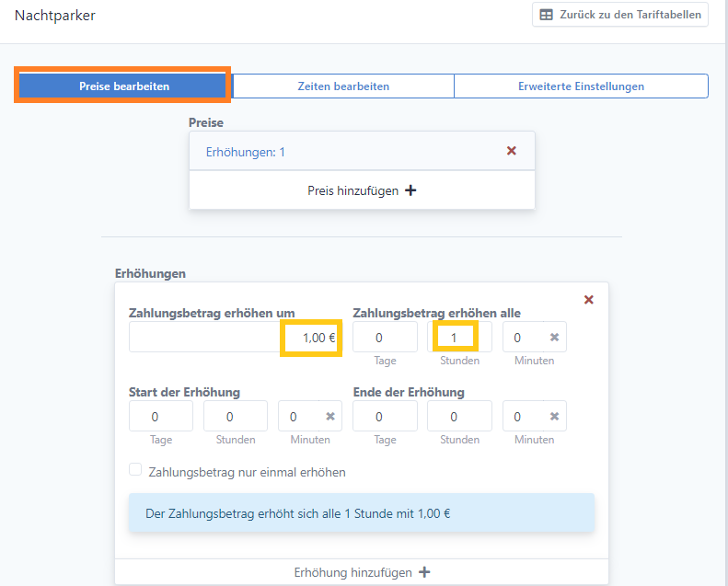The image size is (728, 586).
Task: Clear the Zahlungsbetrag erhöhen alle interval using gray X
Action: click(x=554, y=338)
